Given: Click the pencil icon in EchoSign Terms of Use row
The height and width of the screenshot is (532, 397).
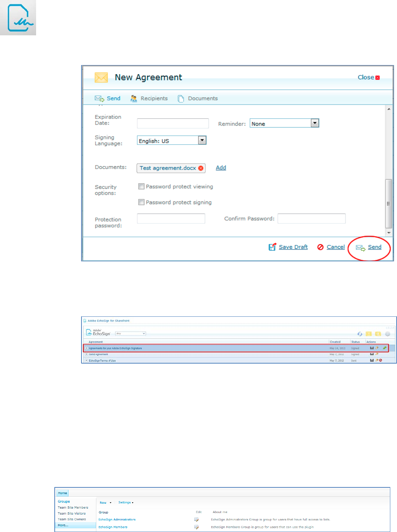Looking at the screenshot, I should point(377,360).
